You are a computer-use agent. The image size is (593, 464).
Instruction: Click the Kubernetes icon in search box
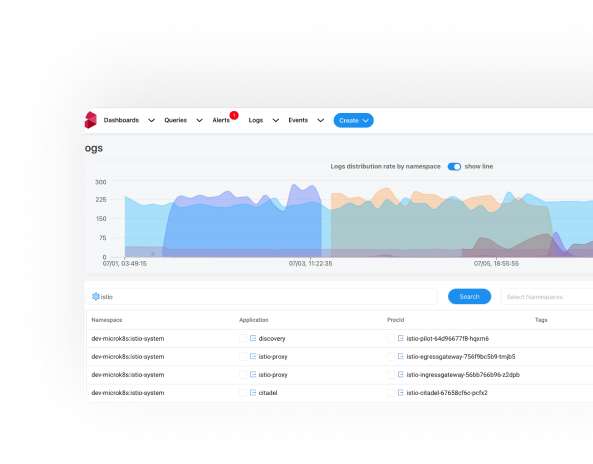pos(96,296)
